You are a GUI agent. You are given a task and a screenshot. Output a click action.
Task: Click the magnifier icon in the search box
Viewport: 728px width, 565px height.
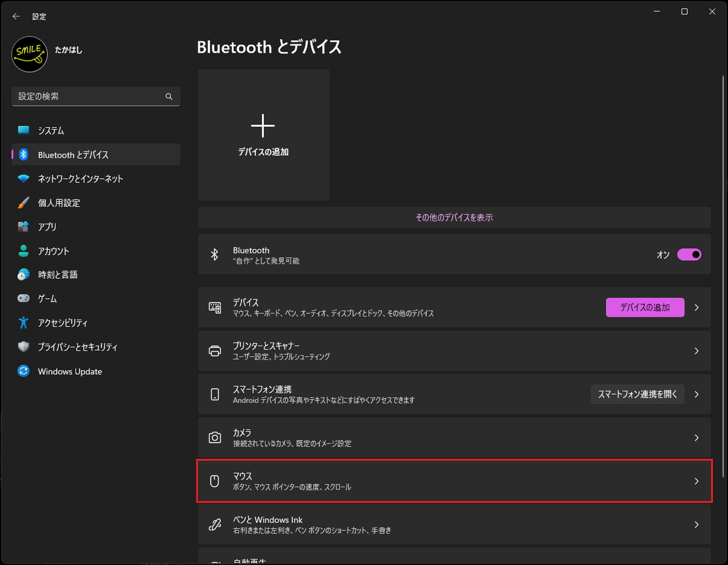point(169,96)
